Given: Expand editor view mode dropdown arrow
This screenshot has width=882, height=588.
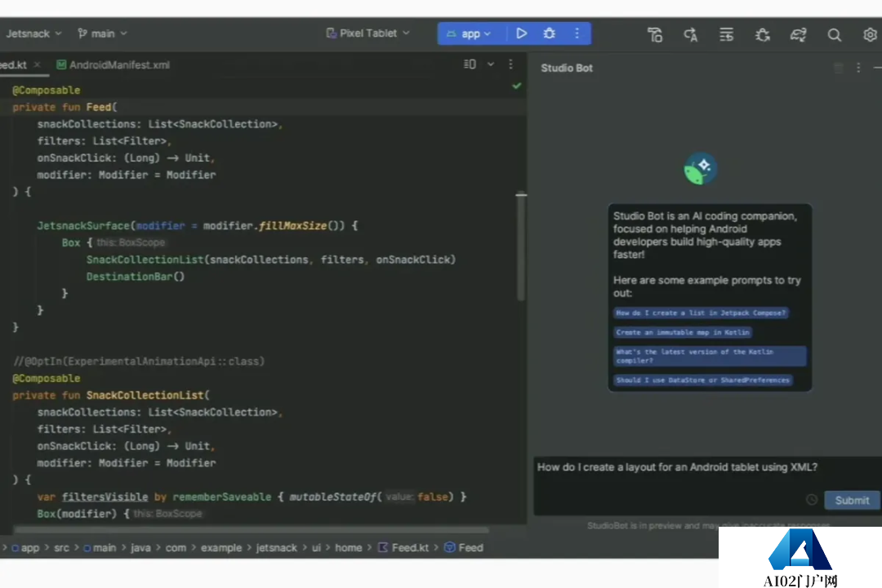Looking at the screenshot, I should [491, 65].
